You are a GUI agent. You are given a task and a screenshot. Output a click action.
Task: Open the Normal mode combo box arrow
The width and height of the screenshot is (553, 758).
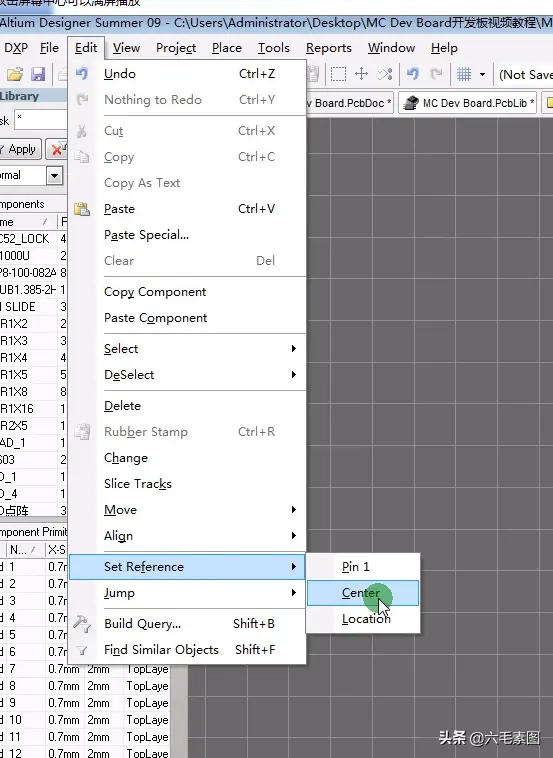[x=55, y=175]
